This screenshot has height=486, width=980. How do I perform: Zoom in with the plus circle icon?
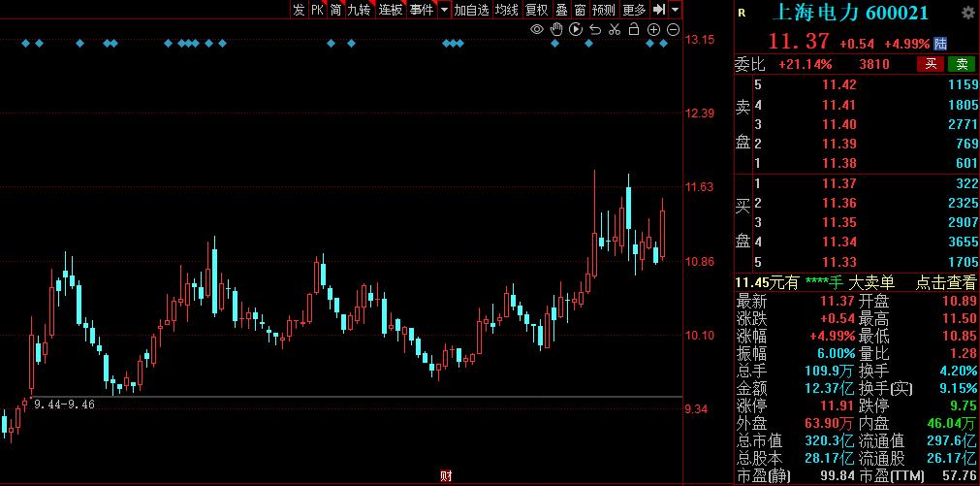(653, 29)
